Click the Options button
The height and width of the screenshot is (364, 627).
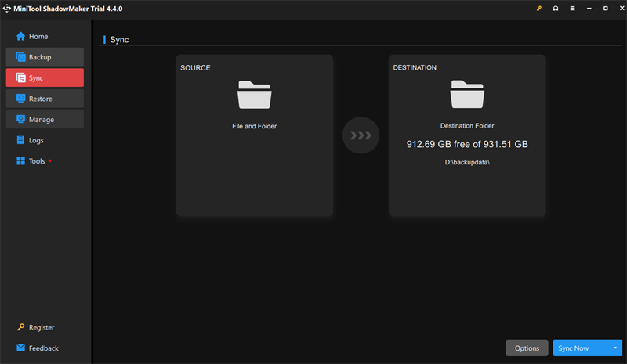(527, 348)
